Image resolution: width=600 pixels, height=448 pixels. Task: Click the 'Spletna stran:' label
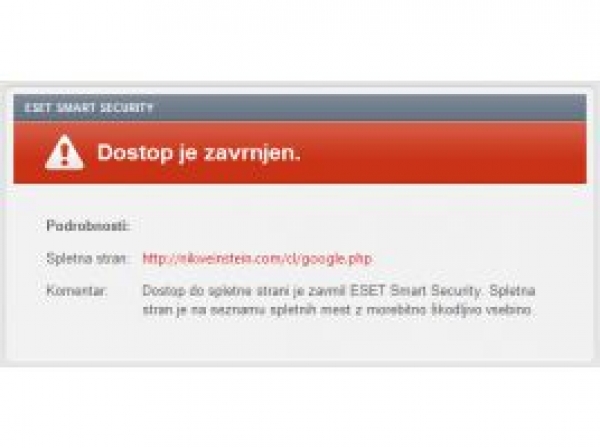pos(87,259)
